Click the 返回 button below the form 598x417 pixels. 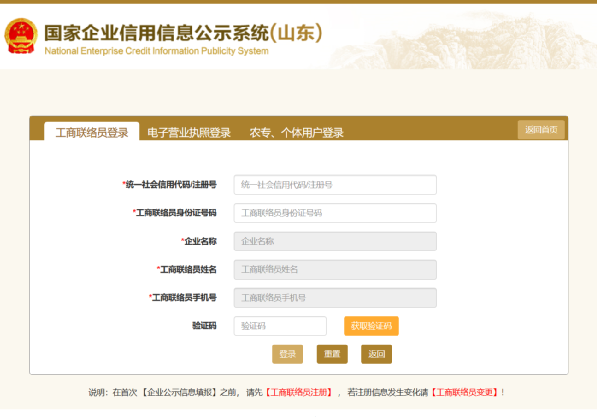(376, 354)
